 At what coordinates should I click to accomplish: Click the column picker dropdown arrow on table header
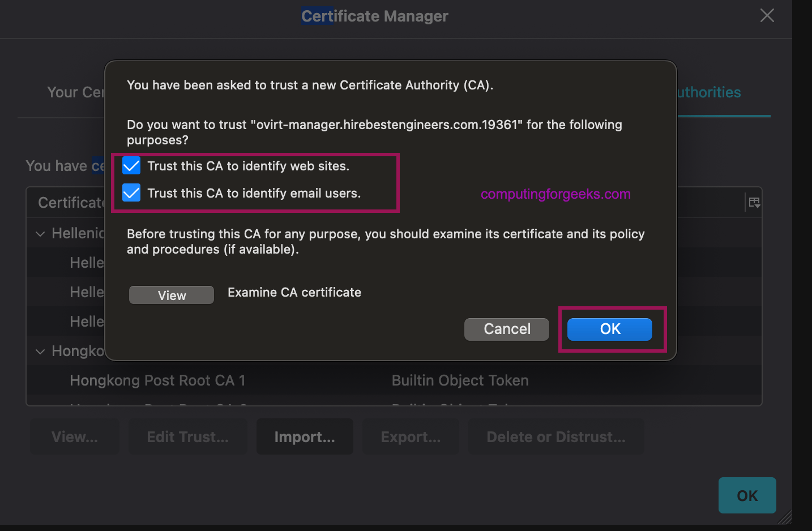pyautogui.click(x=754, y=202)
